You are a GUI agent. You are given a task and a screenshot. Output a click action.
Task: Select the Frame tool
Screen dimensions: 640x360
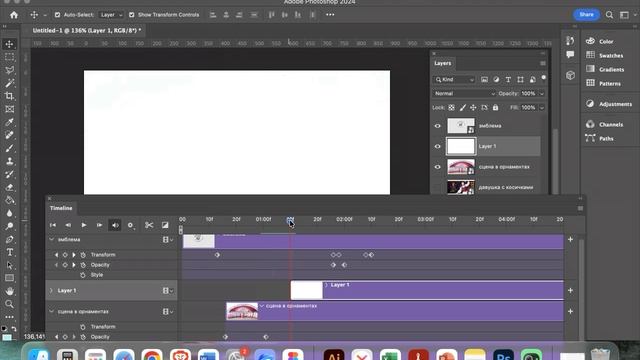(x=9, y=109)
